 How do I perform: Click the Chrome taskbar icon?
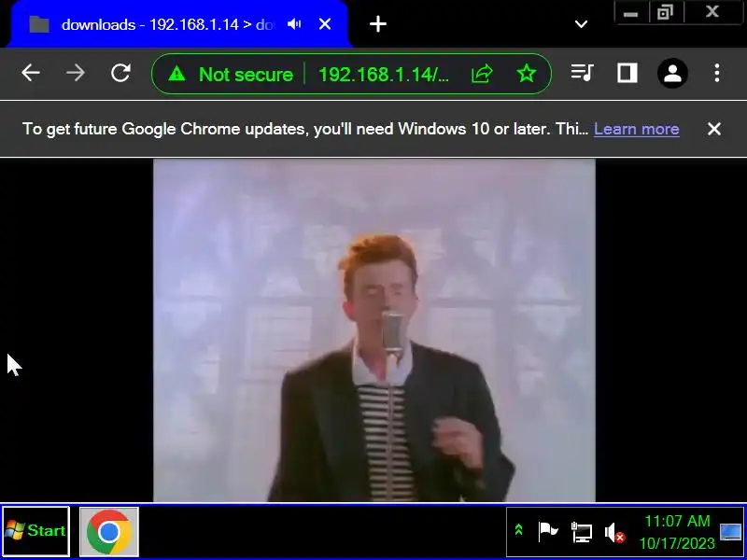[109, 531]
